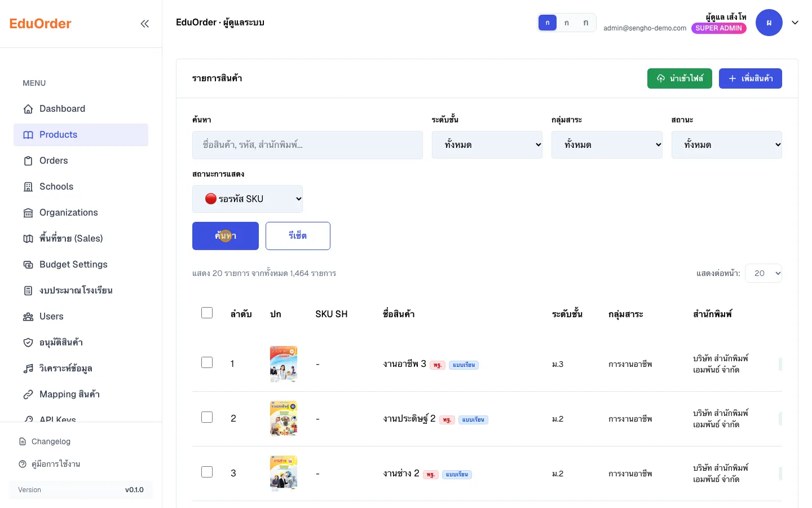Click the เพิ่มสินค้า add product button
The height and width of the screenshot is (508, 812).
click(751, 78)
